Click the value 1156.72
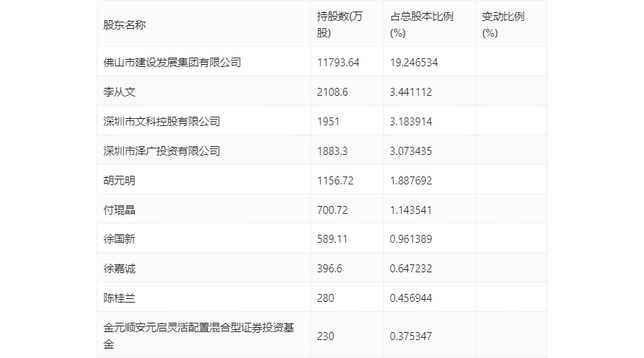This screenshot has width=644, height=358. point(335,180)
